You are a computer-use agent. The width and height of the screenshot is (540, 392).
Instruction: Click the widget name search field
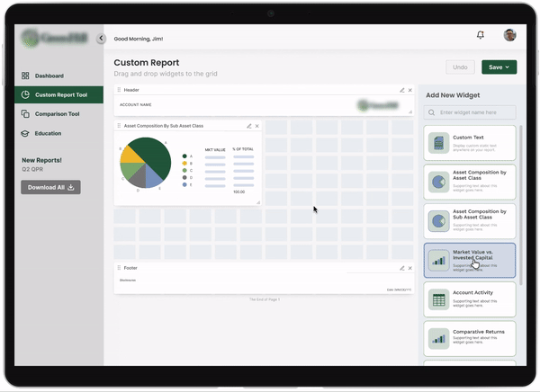pos(470,112)
